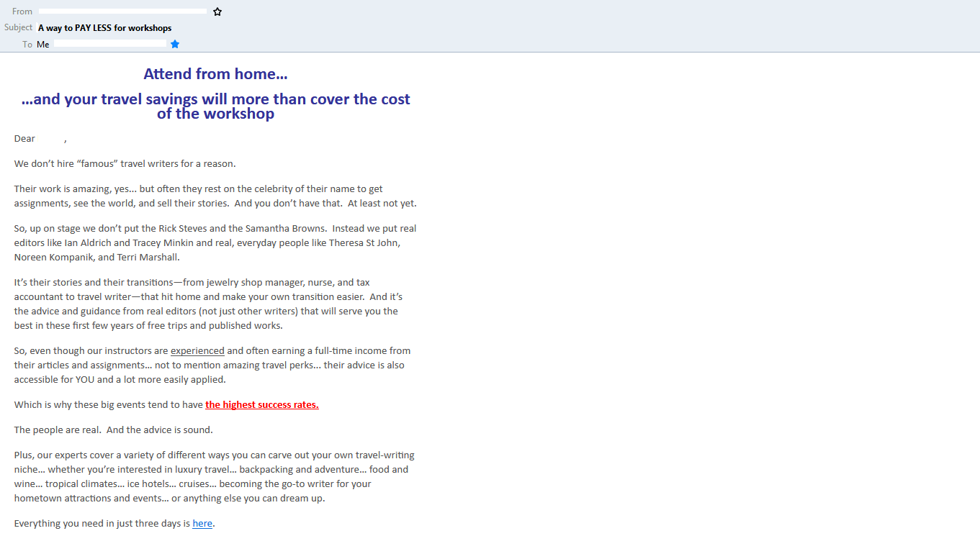980x536 pixels.
Task: Unstar the blue star beside the To field
Action: tap(174, 44)
